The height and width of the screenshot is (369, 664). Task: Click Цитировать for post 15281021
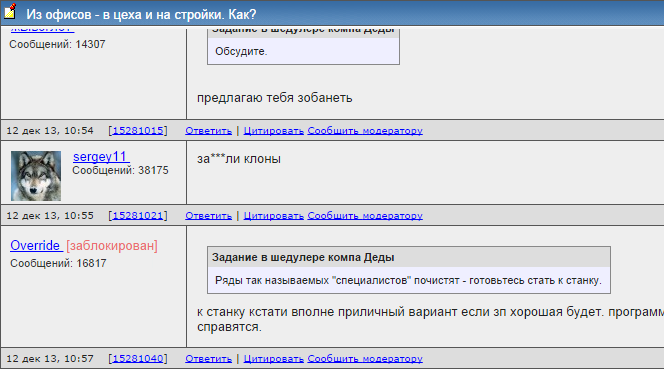pos(274,216)
